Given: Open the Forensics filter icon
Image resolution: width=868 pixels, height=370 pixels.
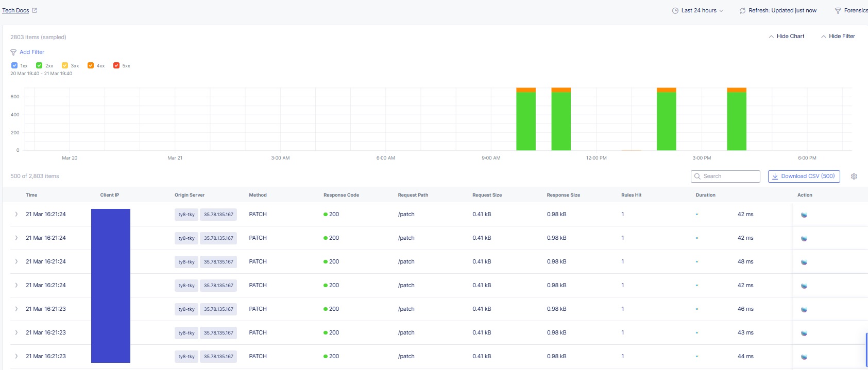Looking at the screenshot, I should pos(838,11).
